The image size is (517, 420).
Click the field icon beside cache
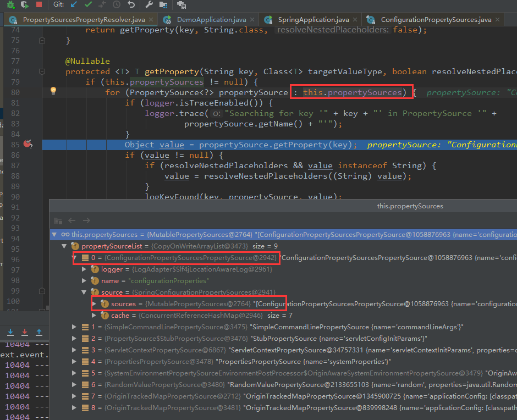pyautogui.click(x=105, y=315)
